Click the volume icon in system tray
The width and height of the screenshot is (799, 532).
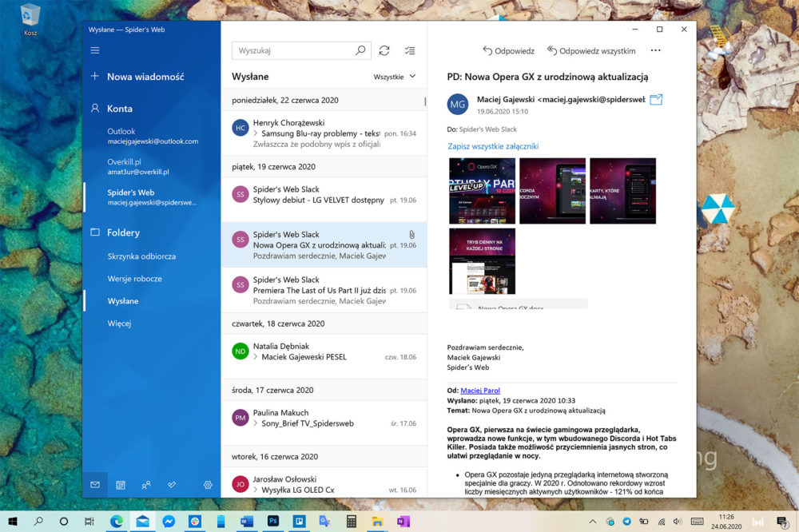click(x=678, y=522)
